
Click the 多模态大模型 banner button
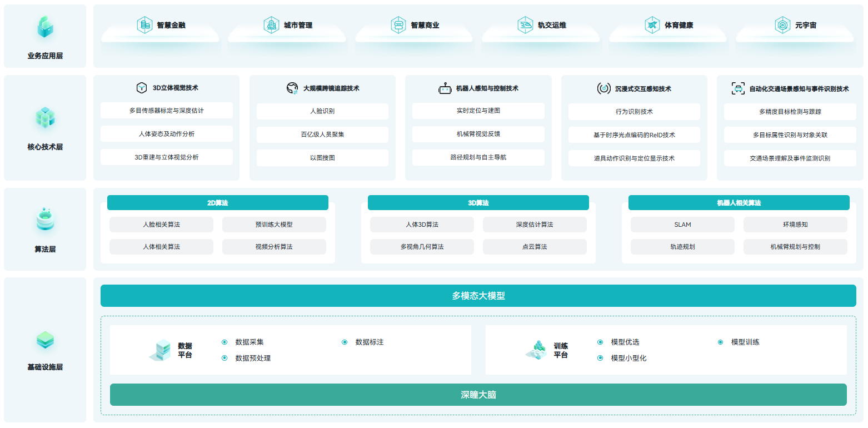pyautogui.click(x=478, y=296)
